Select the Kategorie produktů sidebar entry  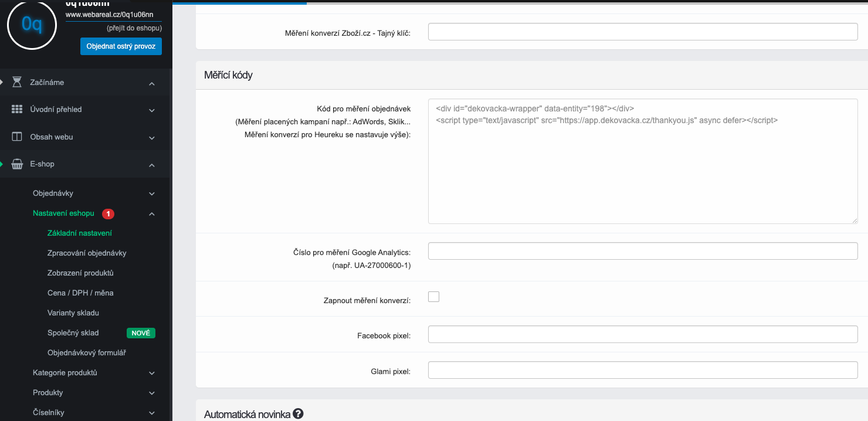click(65, 373)
